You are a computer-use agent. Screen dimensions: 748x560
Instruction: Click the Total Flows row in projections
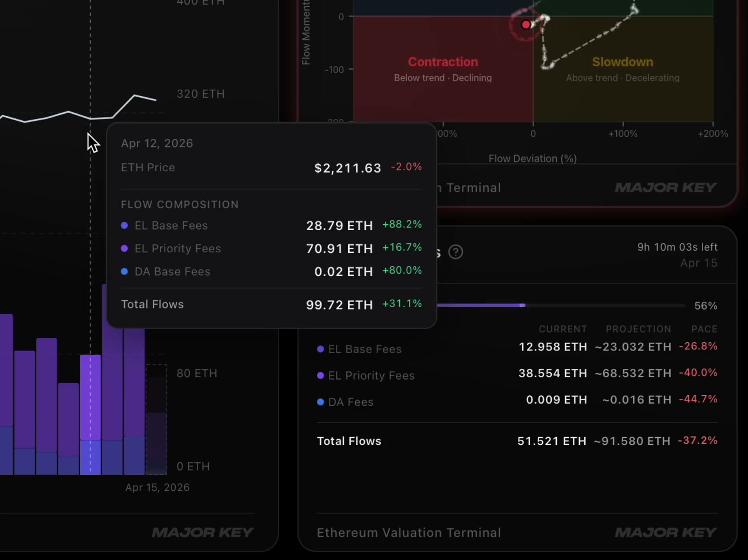click(x=517, y=441)
